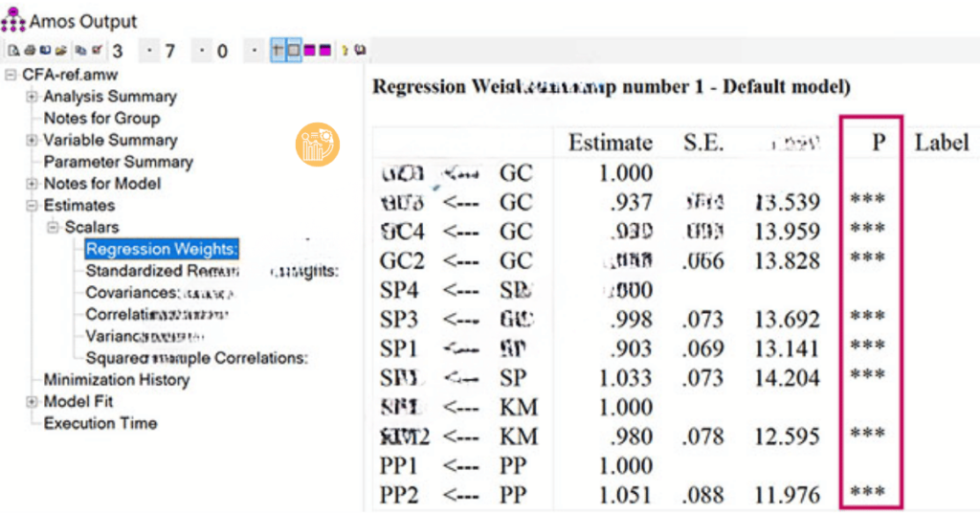980x515 pixels.
Task: Select the Estimates tree item
Action: [x=79, y=206]
